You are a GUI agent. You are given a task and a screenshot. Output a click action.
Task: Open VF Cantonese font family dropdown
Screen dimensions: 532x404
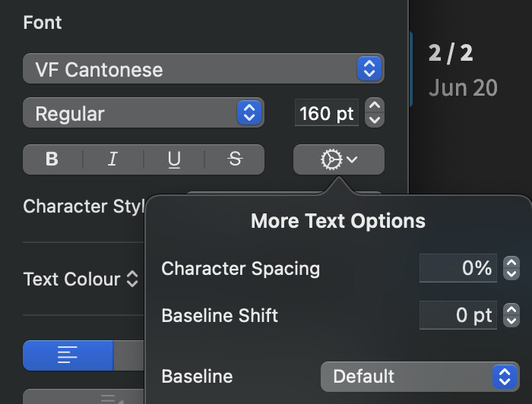tap(203, 69)
